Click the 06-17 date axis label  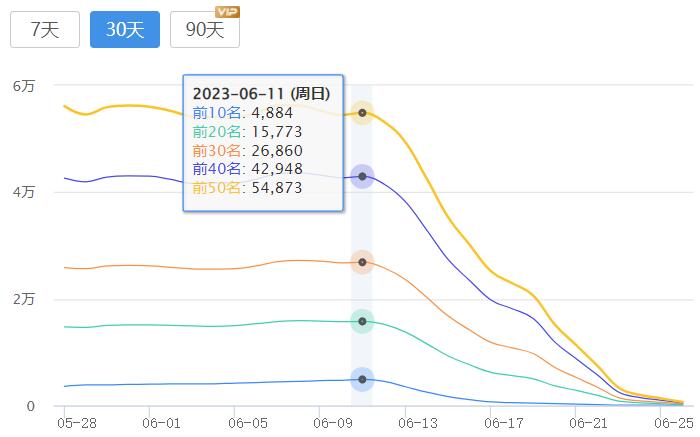(504, 423)
